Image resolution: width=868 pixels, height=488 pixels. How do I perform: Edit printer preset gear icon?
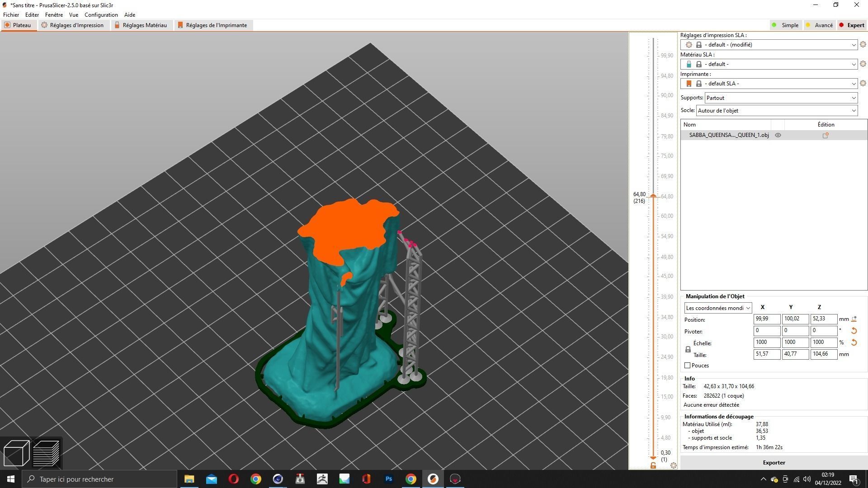pyautogui.click(x=863, y=83)
